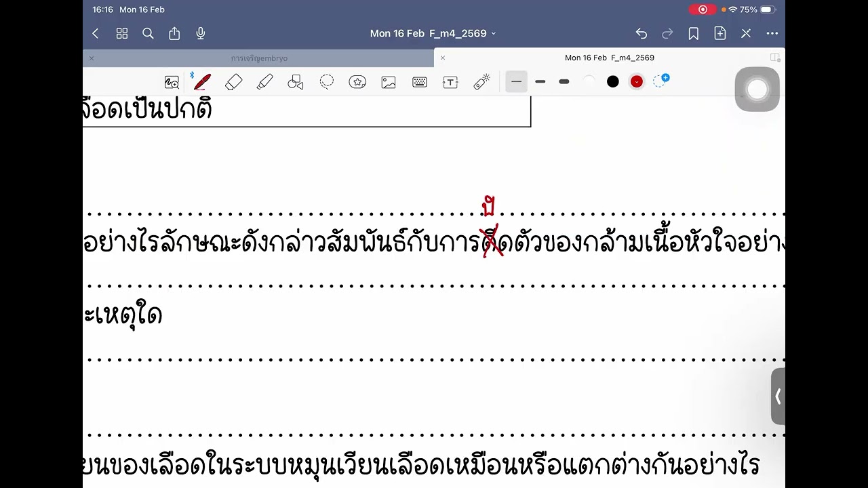
Task: Select the Lasso selection tool
Action: (x=327, y=82)
